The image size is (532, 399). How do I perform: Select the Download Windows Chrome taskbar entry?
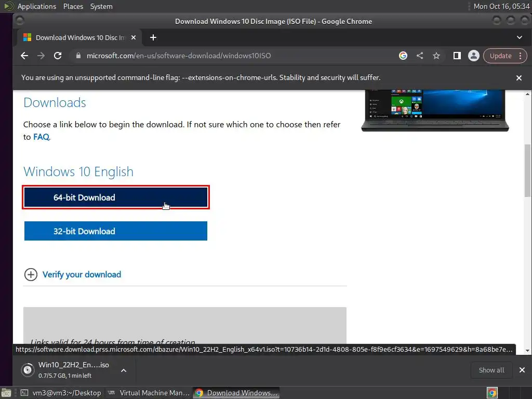[x=236, y=393]
